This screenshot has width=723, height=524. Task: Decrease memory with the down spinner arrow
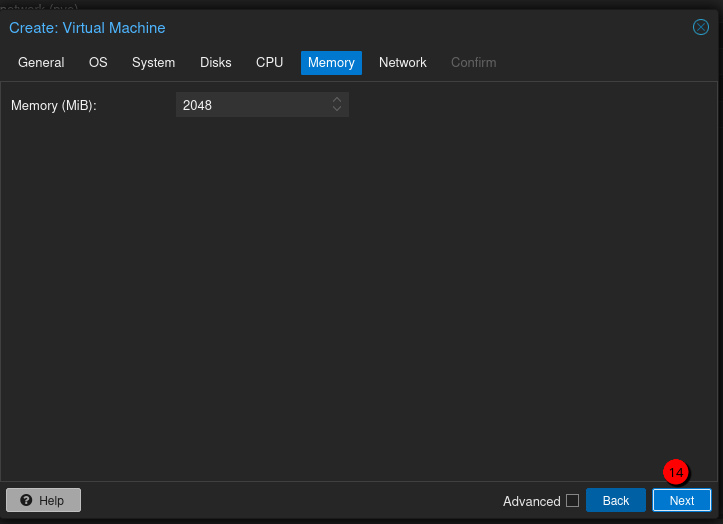337,109
